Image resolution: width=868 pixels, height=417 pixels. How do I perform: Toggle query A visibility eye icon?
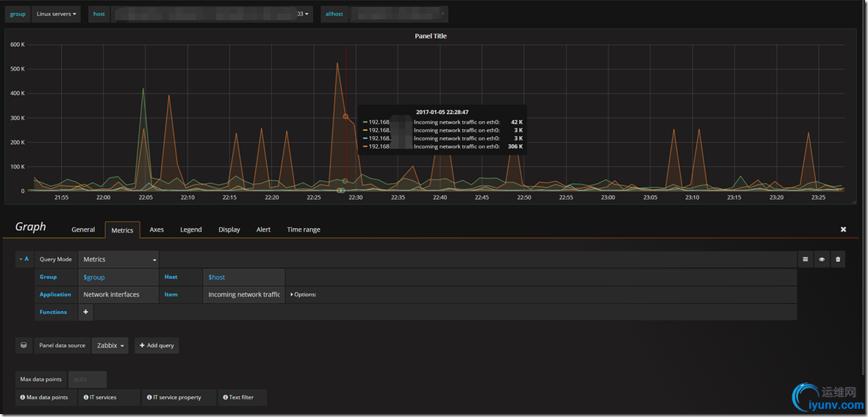pos(822,259)
